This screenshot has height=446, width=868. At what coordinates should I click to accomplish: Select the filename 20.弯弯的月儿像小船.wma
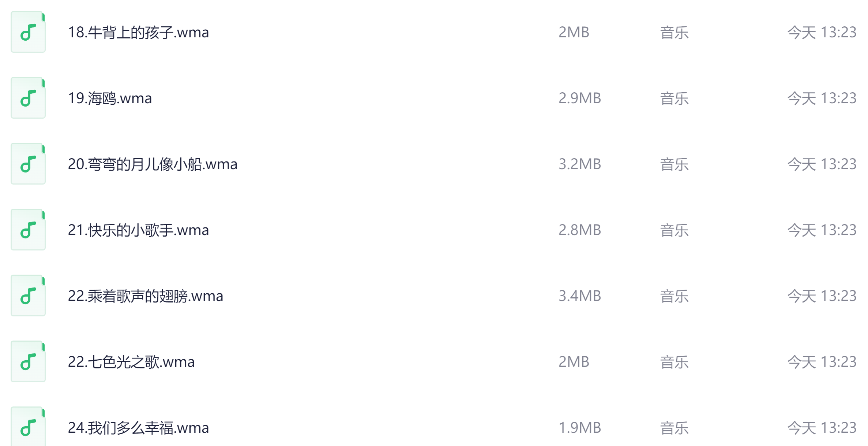tap(153, 164)
